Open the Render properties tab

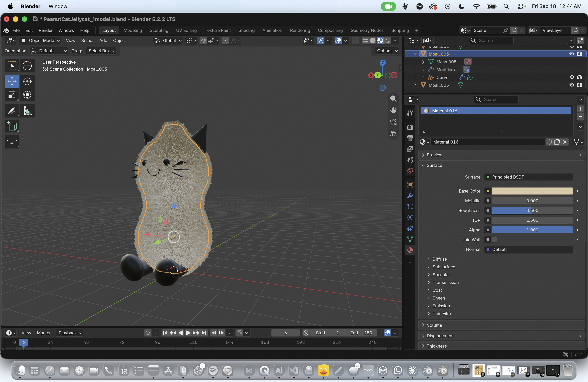click(x=410, y=127)
